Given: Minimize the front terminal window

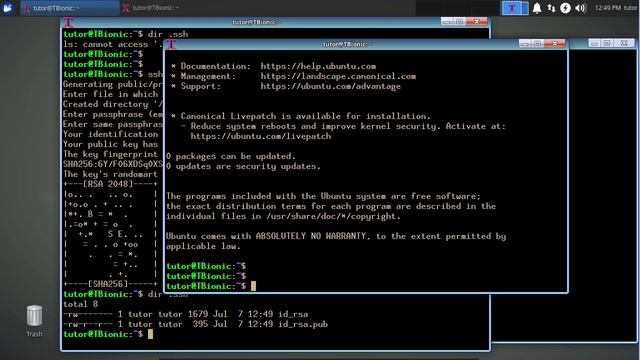Looking at the screenshot, I should coord(525,43).
